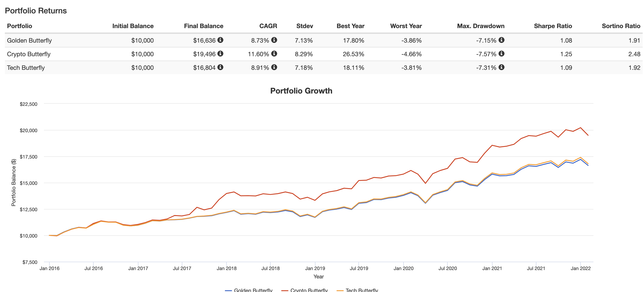Image resolution: width=644 pixels, height=292 pixels.
Task: Click the Sortino Ratio column header
Action: tap(621, 26)
